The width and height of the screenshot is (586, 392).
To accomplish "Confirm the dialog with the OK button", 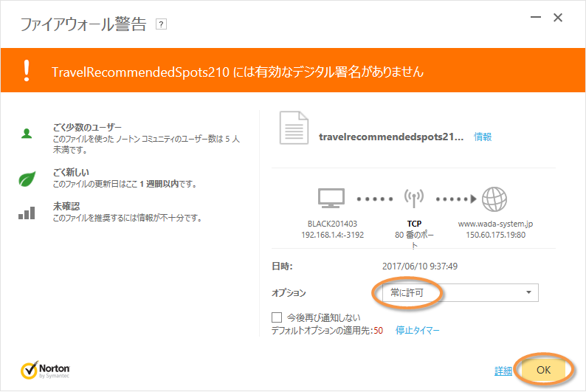I will (544, 370).
